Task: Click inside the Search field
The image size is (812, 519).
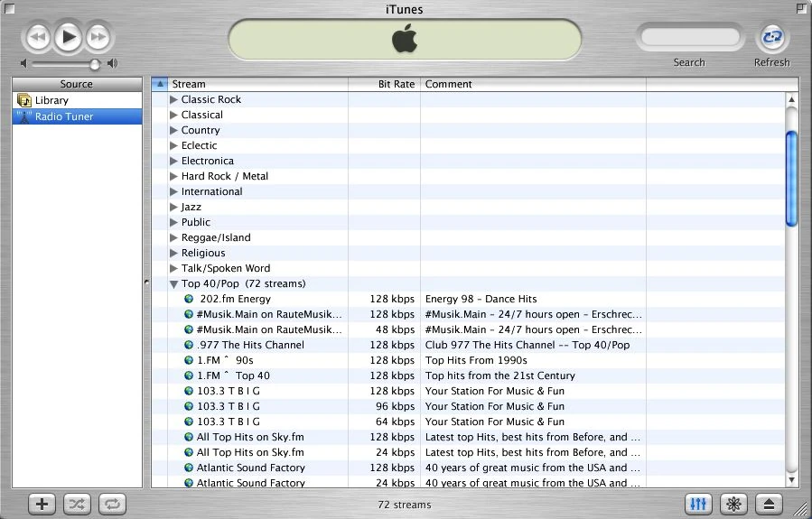Action: click(x=689, y=38)
